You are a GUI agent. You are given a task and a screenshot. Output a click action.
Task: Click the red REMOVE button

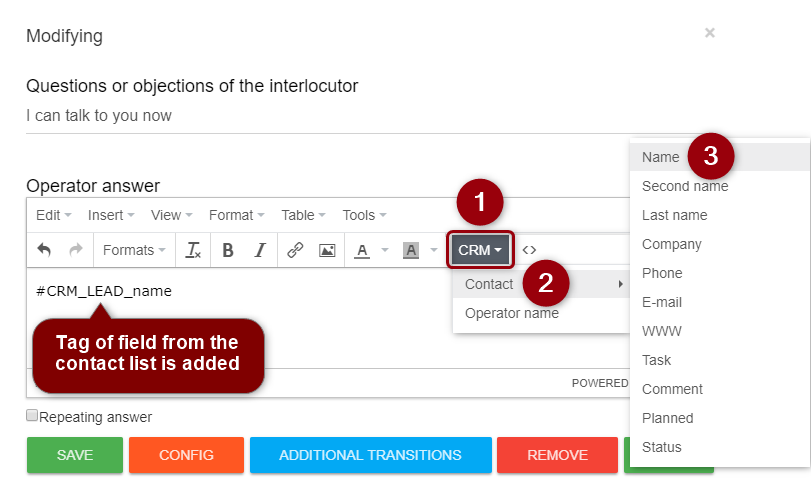pyautogui.click(x=557, y=455)
